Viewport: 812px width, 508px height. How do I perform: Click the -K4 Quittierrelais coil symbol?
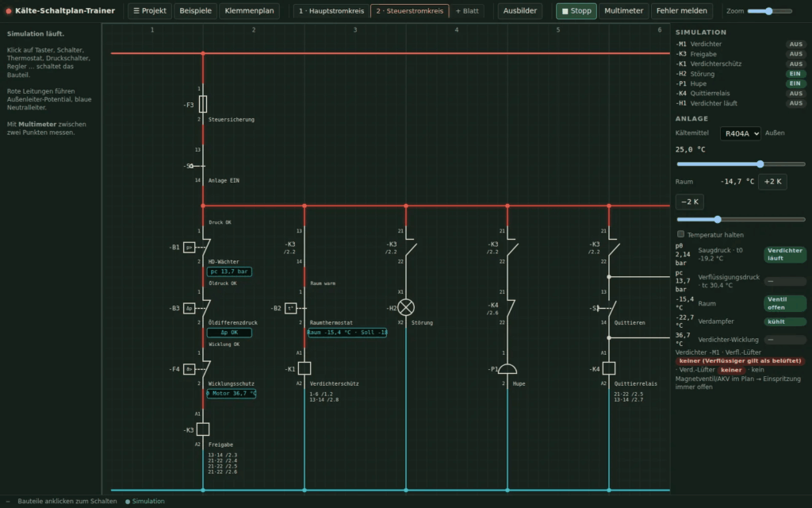tap(609, 368)
